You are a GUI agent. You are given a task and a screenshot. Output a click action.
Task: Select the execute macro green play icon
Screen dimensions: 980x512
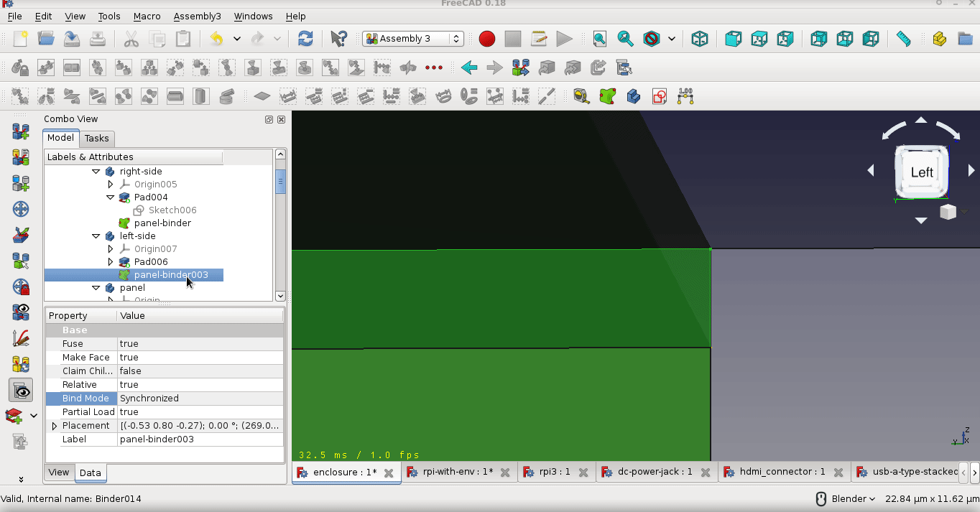pos(565,39)
